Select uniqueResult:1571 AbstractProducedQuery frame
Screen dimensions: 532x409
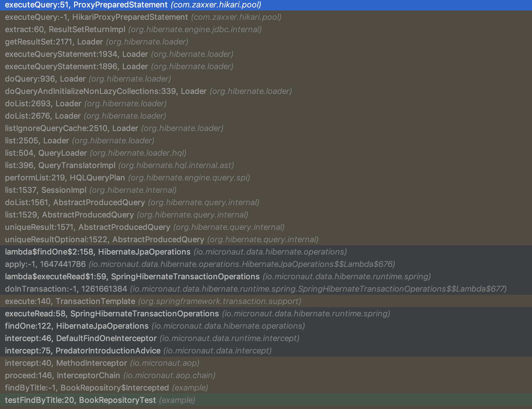coord(266,227)
